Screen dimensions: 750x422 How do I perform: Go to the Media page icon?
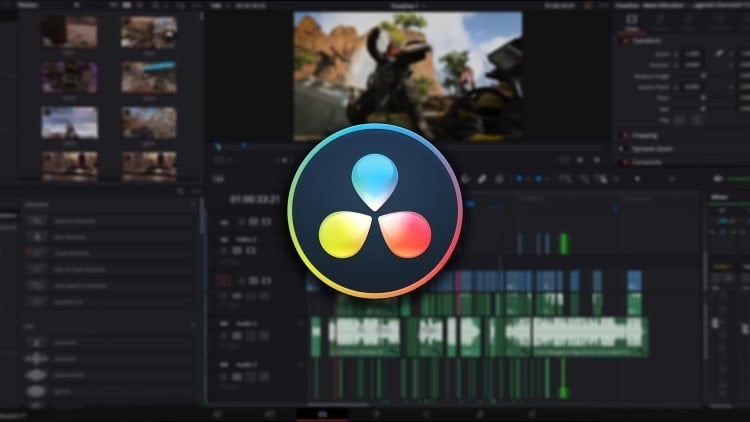click(x=217, y=413)
